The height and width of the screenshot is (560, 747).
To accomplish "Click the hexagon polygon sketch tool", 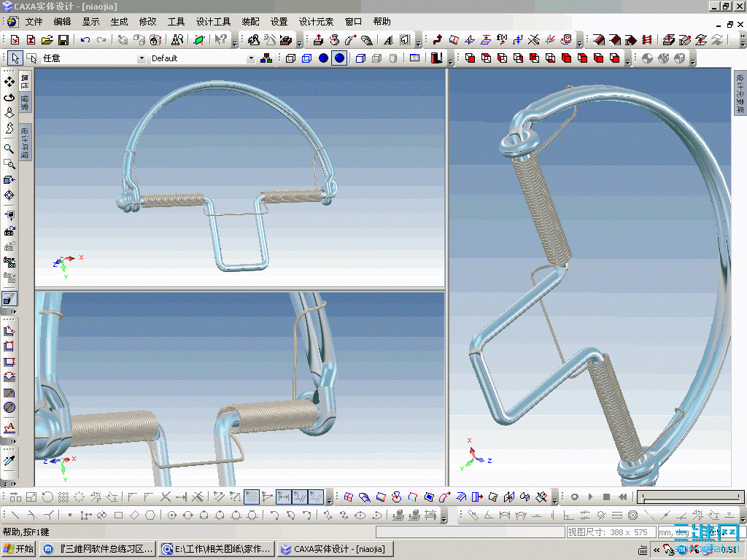I will 150,515.
